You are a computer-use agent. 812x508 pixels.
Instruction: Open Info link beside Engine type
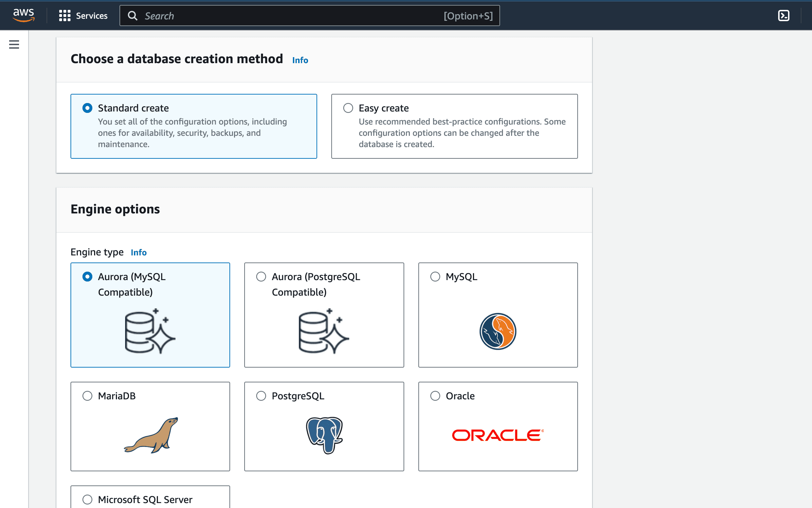[x=139, y=253]
